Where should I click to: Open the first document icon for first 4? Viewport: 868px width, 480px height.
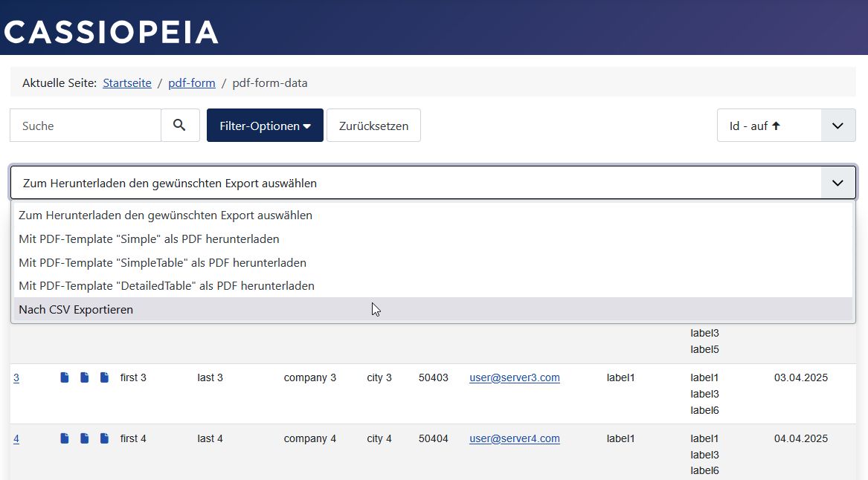click(65, 438)
